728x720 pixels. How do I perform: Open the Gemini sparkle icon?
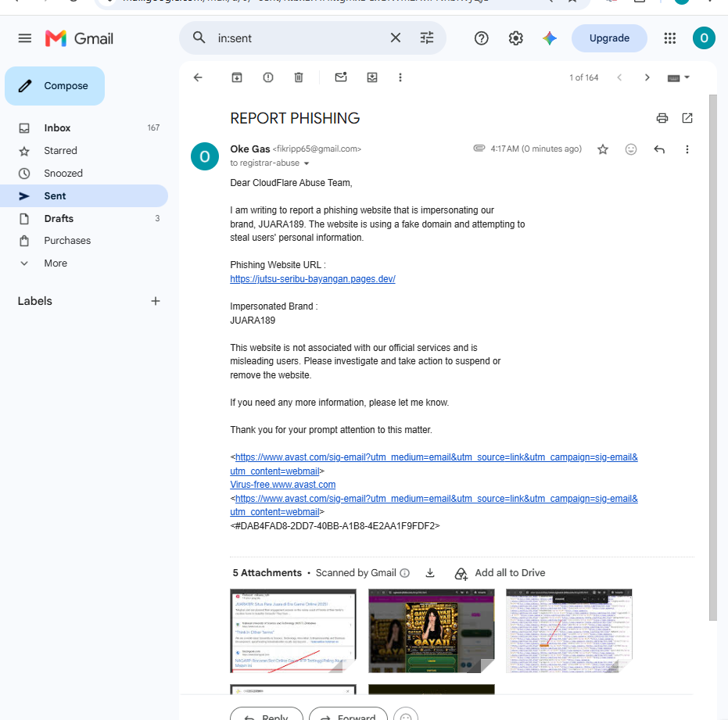coord(549,38)
